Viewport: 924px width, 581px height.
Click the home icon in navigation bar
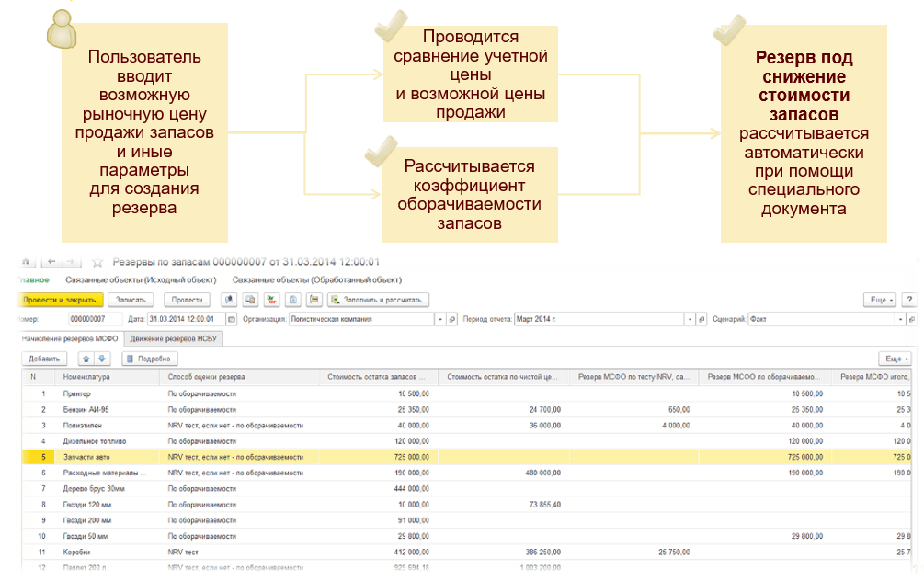[x=25, y=262]
